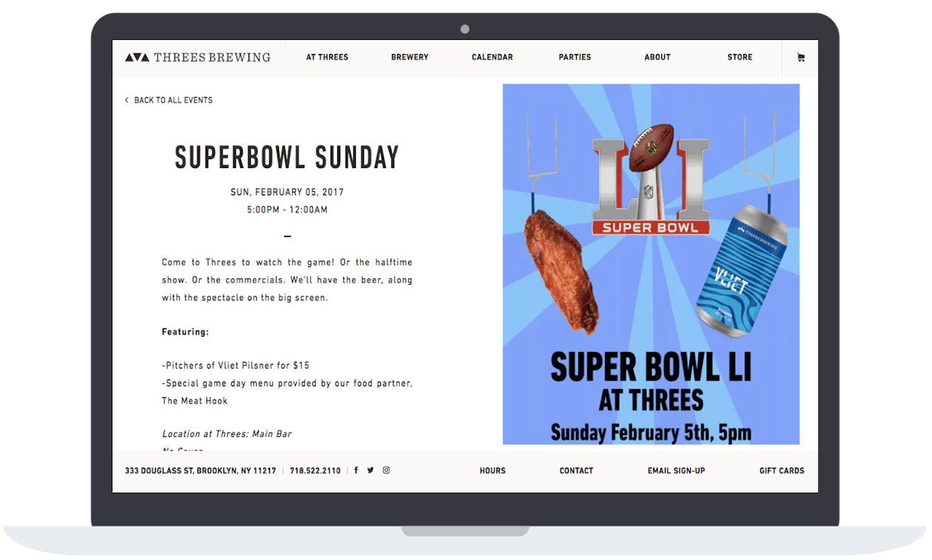Open the Contact footer link
The image size is (932, 560).
pyautogui.click(x=576, y=470)
